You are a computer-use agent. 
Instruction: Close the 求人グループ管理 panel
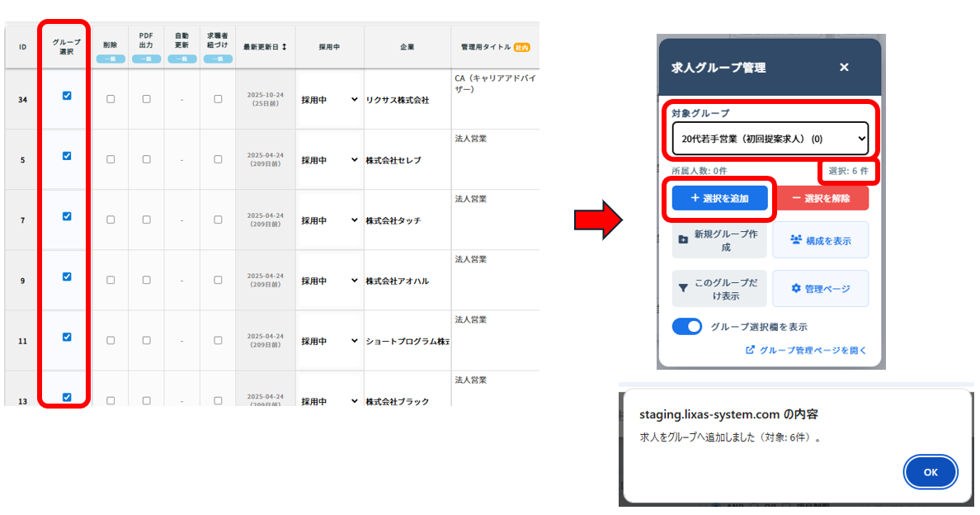click(844, 68)
